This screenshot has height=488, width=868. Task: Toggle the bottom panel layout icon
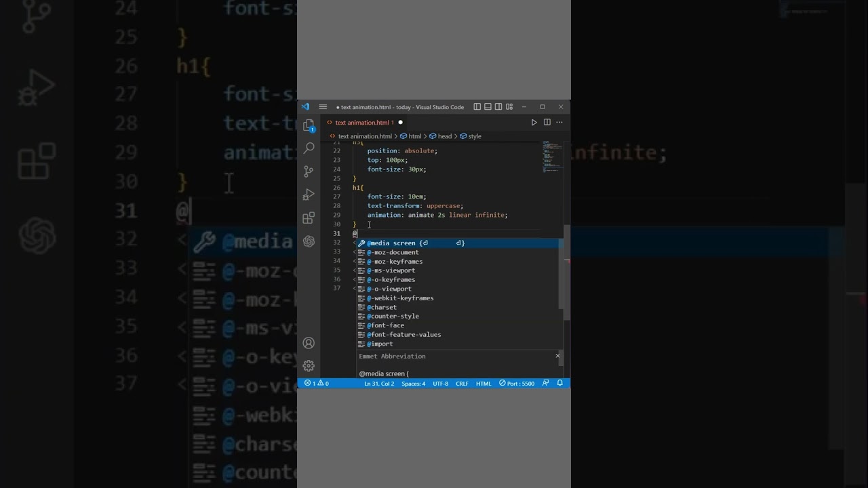(x=488, y=107)
